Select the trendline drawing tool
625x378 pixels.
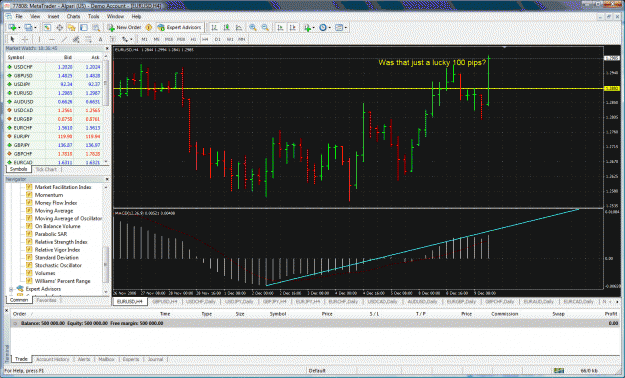click(64, 39)
